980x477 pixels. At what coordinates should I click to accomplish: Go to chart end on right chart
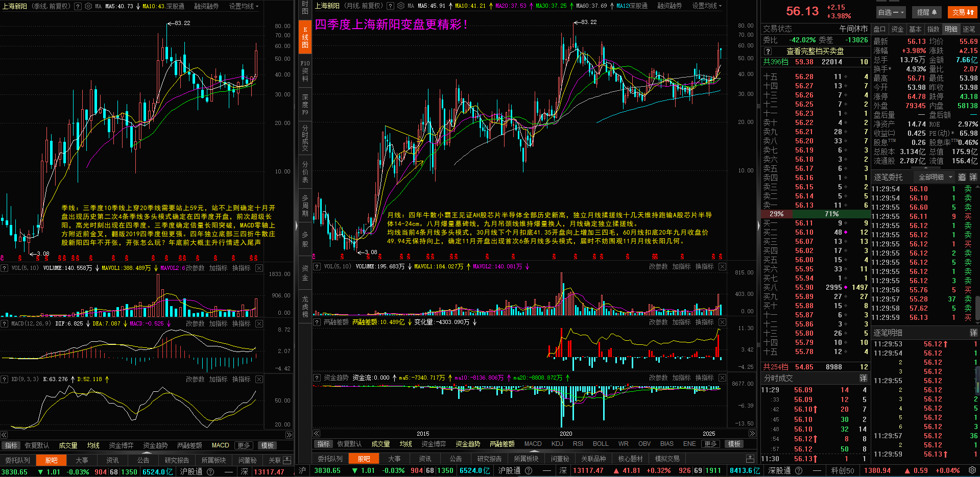[752, 433]
